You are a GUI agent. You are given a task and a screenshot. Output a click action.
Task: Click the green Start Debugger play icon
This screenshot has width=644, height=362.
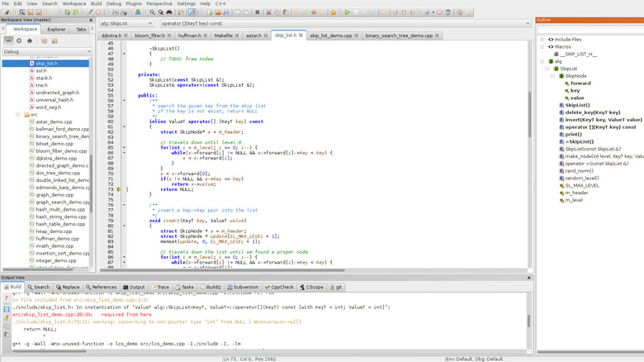(x=348, y=13)
